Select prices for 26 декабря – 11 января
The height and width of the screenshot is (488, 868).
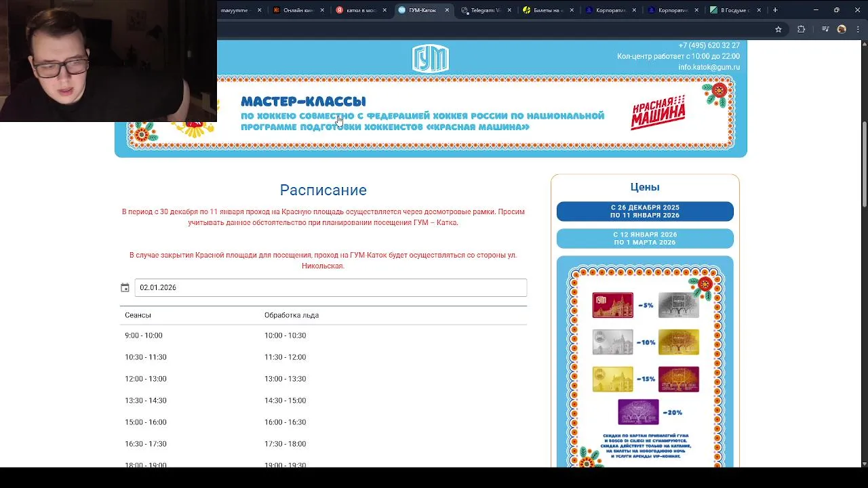645,211
